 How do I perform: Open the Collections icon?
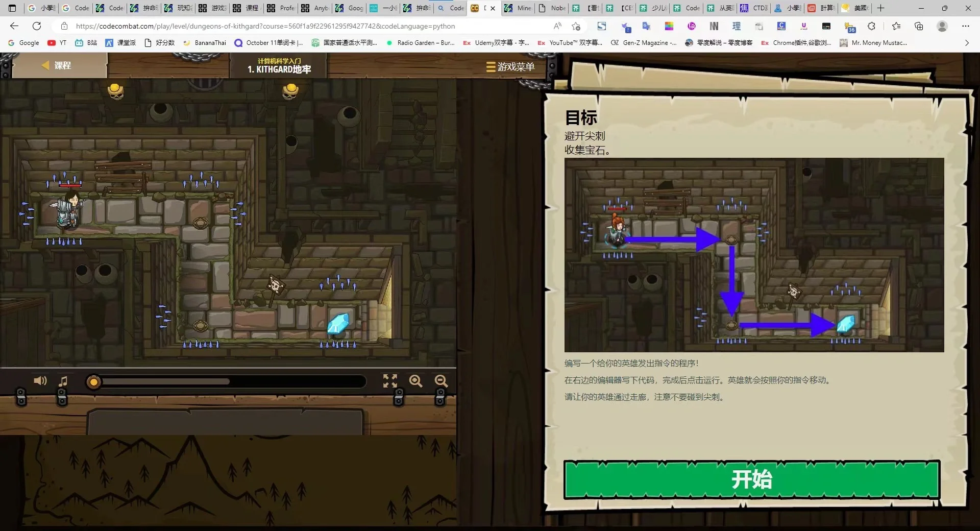(x=919, y=26)
